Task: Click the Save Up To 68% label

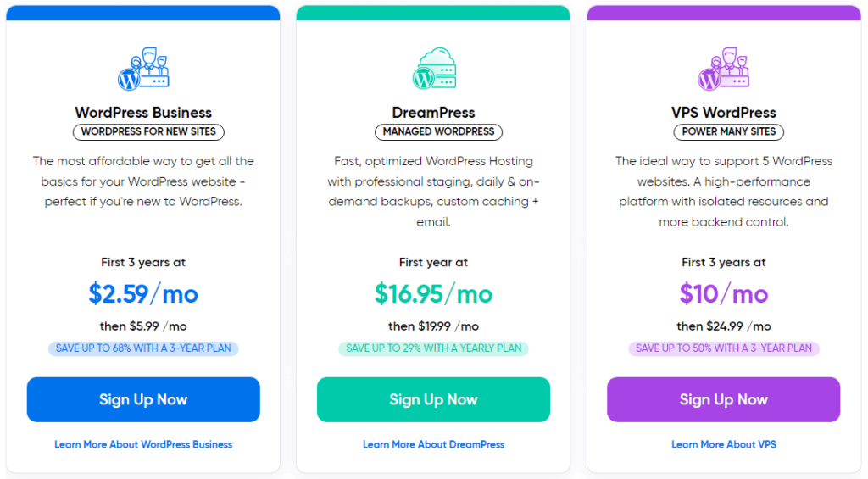Action: click(143, 348)
